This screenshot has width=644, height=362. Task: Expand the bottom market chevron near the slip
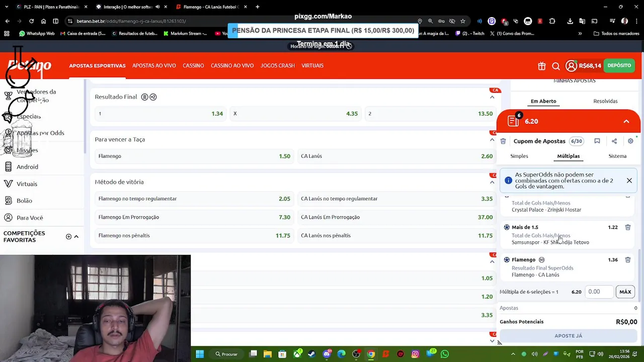click(492, 341)
